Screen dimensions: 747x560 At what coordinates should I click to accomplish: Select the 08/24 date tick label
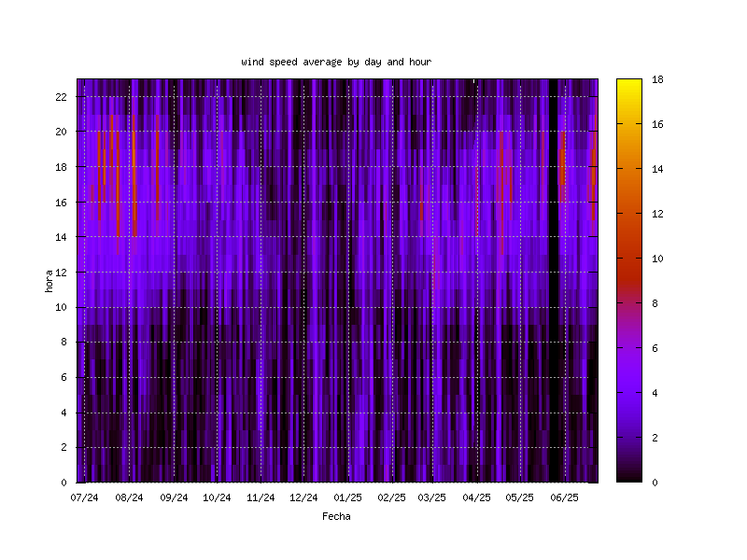tap(129, 497)
